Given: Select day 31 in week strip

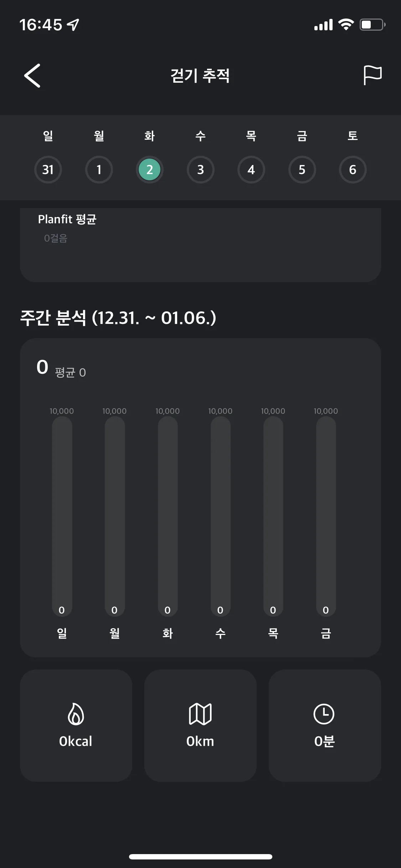Looking at the screenshot, I should pyautogui.click(x=48, y=170).
